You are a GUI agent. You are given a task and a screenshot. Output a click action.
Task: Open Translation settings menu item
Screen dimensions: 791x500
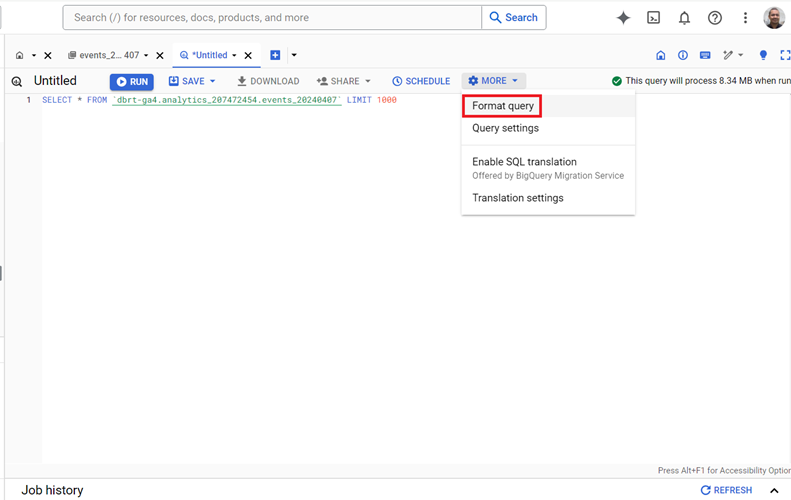click(x=548, y=198)
